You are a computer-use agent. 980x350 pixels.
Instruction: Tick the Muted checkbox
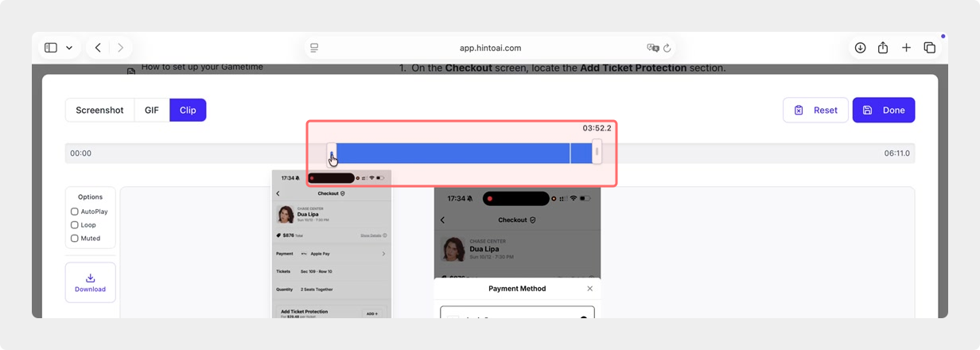click(x=75, y=238)
